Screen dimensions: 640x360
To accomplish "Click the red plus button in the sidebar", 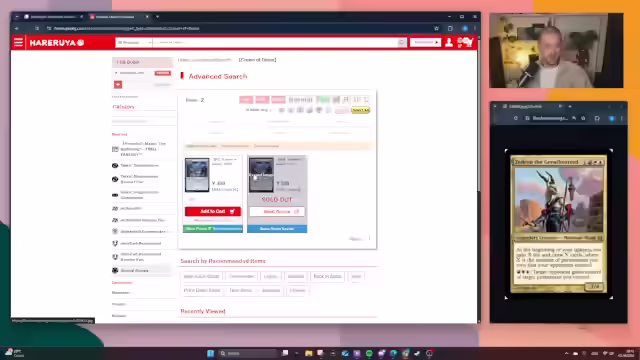I will pos(118,84).
